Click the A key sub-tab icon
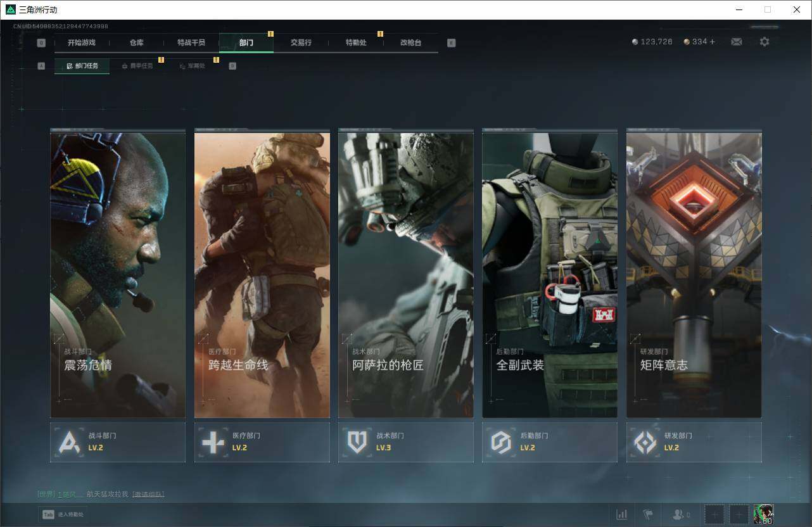812x527 pixels. click(x=42, y=66)
